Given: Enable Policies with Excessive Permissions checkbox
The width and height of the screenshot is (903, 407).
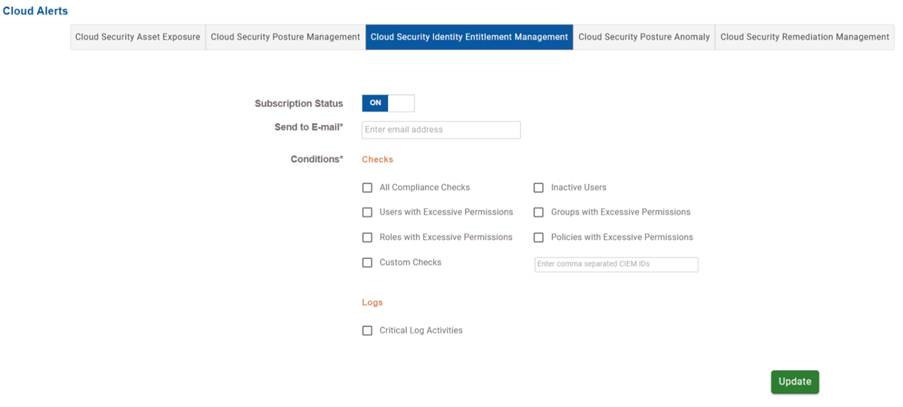Looking at the screenshot, I should [x=538, y=237].
